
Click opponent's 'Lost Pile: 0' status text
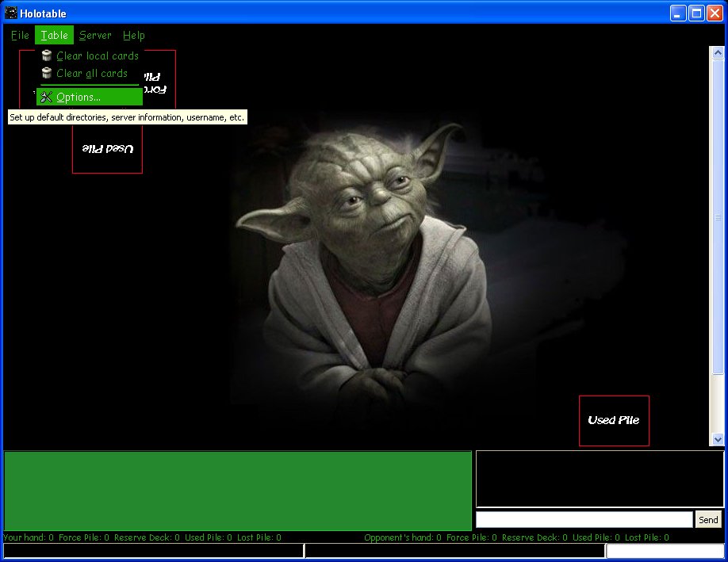[647, 537]
